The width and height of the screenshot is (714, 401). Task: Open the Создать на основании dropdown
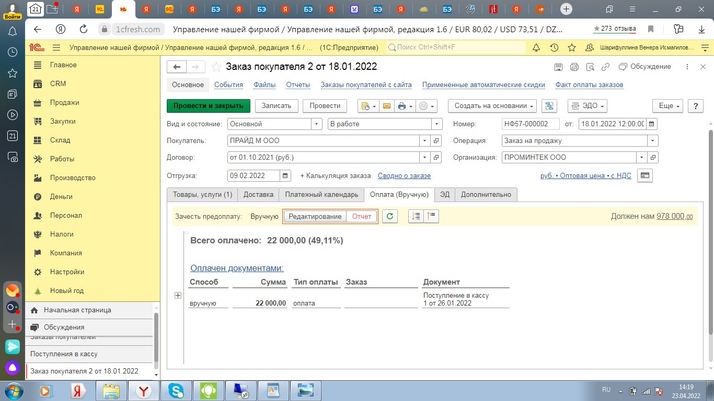(490, 106)
